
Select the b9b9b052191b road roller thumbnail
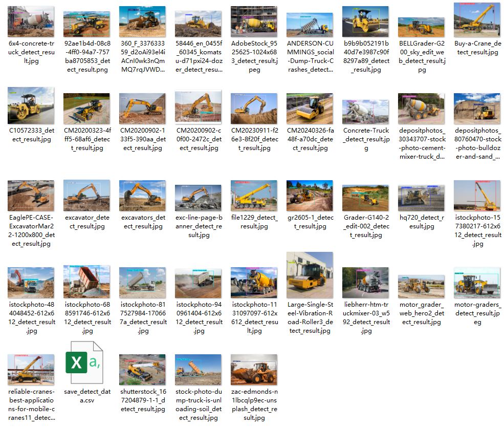[365, 22]
